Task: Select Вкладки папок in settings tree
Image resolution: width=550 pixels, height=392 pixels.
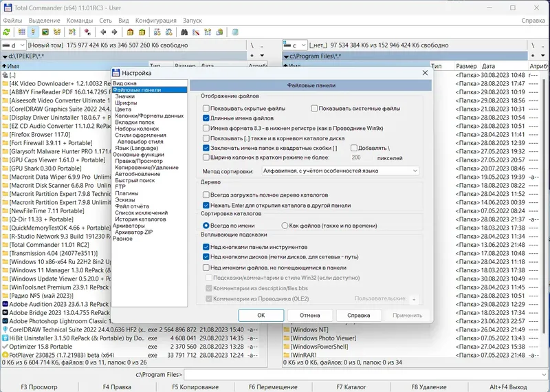Action: 135,122
